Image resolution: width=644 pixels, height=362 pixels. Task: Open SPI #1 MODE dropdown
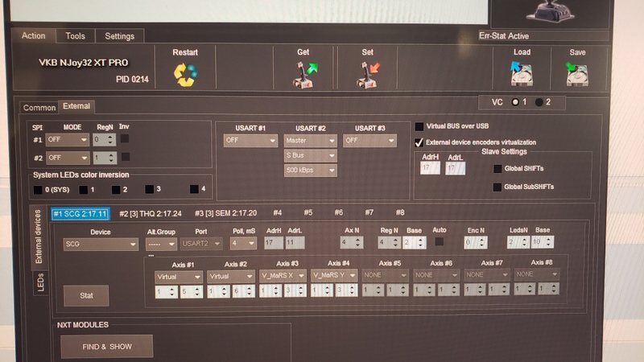(67, 139)
